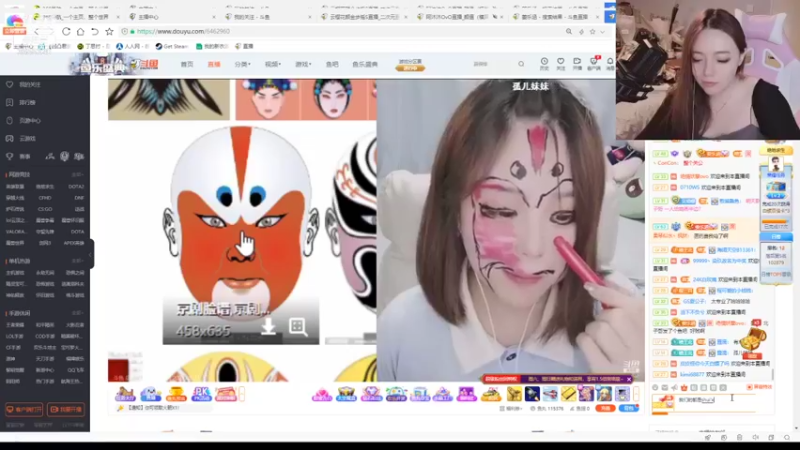Open the emoji icon in chat toolbar

click(656, 388)
